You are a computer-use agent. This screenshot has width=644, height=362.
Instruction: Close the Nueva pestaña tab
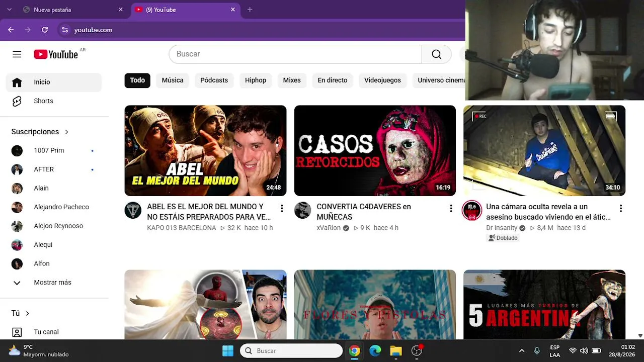(121, 10)
